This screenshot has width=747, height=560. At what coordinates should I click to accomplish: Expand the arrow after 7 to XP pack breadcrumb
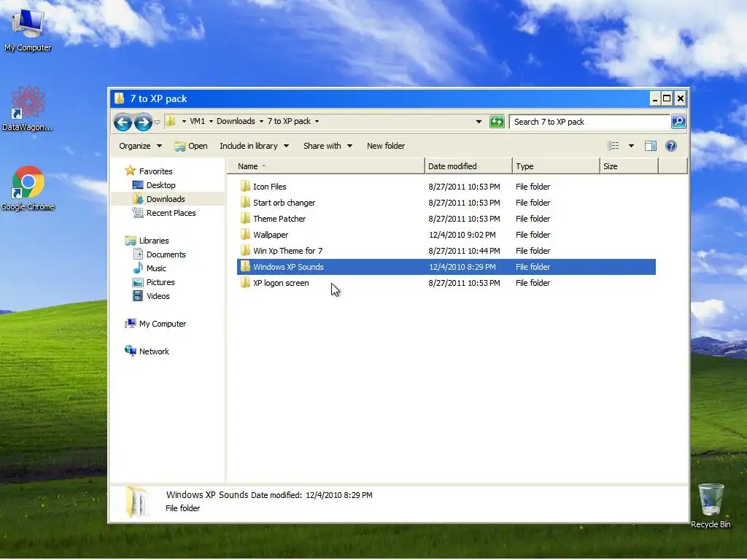click(x=317, y=122)
